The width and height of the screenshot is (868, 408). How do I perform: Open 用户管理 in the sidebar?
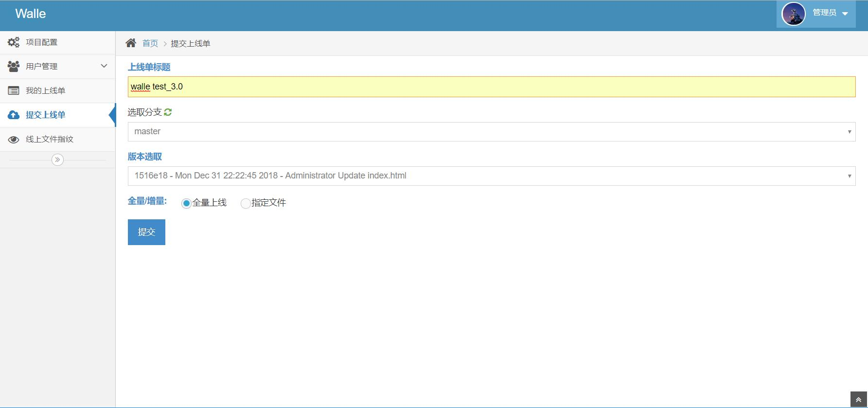(57, 66)
